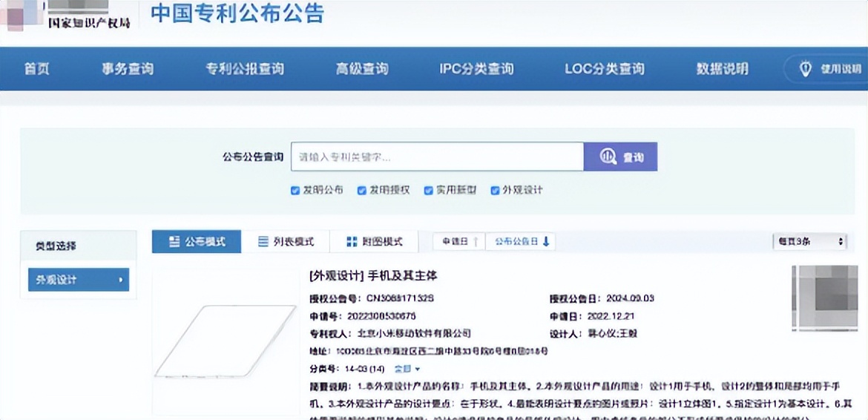
Task: Toggle the 发明授权 checkbox
Action: (361, 191)
